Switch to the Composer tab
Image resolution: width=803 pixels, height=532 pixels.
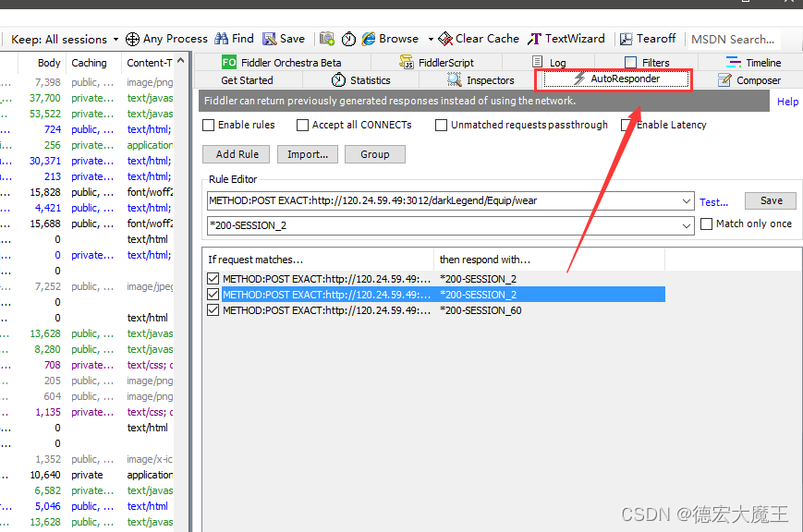coord(749,80)
